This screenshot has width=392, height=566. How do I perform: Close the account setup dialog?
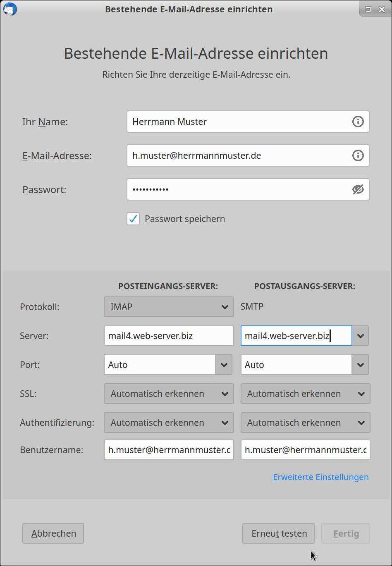[x=382, y=9]
